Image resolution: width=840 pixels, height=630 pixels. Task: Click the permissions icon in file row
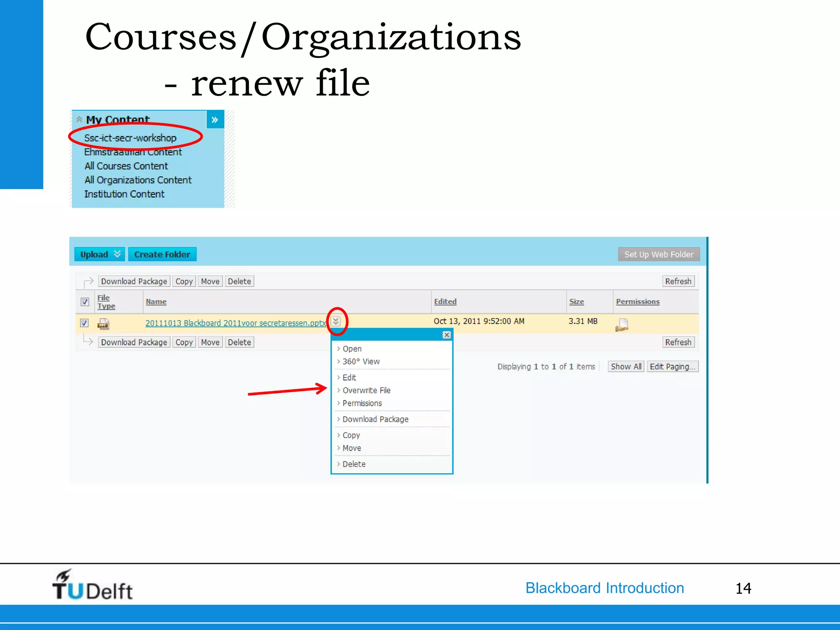(622, 325)
